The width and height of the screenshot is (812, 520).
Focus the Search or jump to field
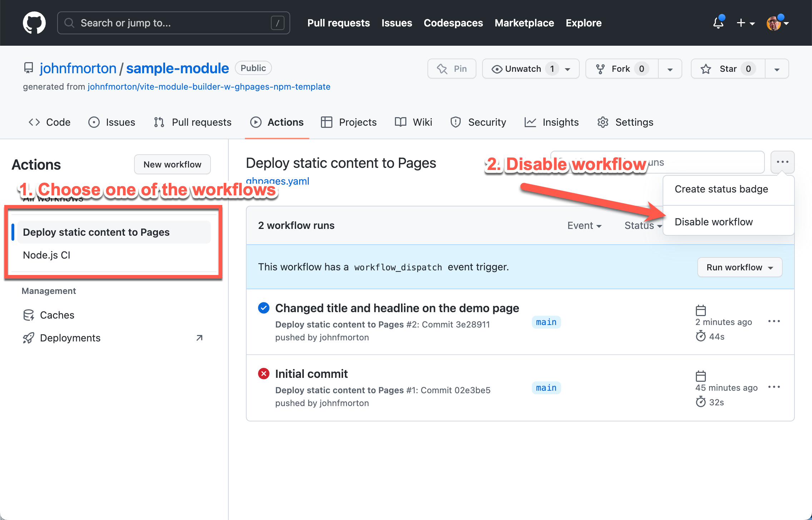point(173,23)
